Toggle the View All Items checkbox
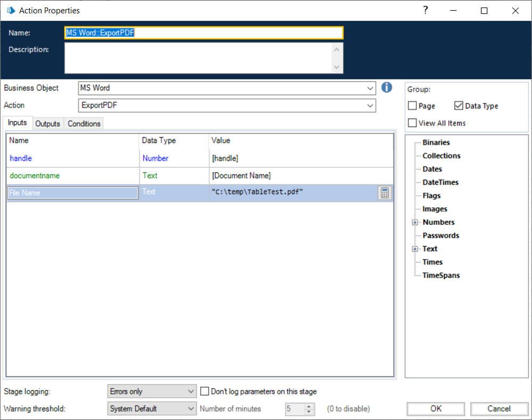The image size is (532, 420). [413, 123]
